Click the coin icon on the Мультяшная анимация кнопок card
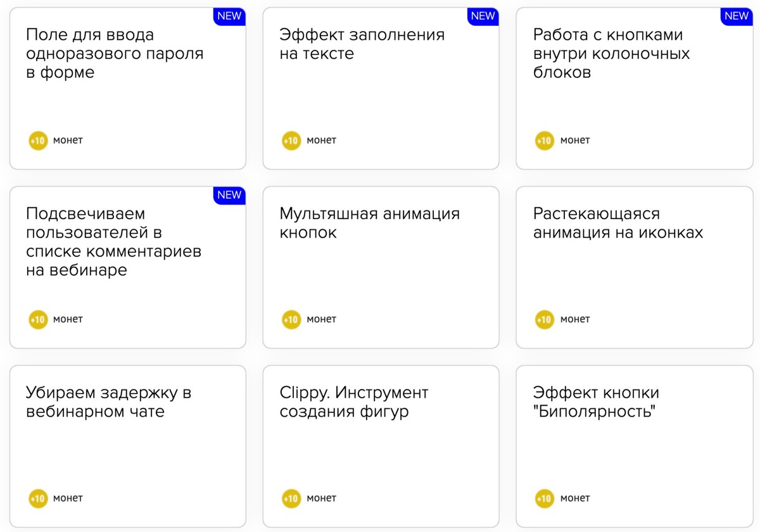The height and width of the screenshot is (532, 760). click(291, 320)
